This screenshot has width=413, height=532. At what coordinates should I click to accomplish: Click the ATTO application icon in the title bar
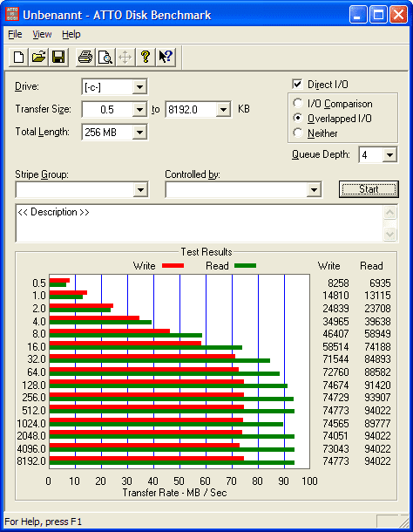12,15
